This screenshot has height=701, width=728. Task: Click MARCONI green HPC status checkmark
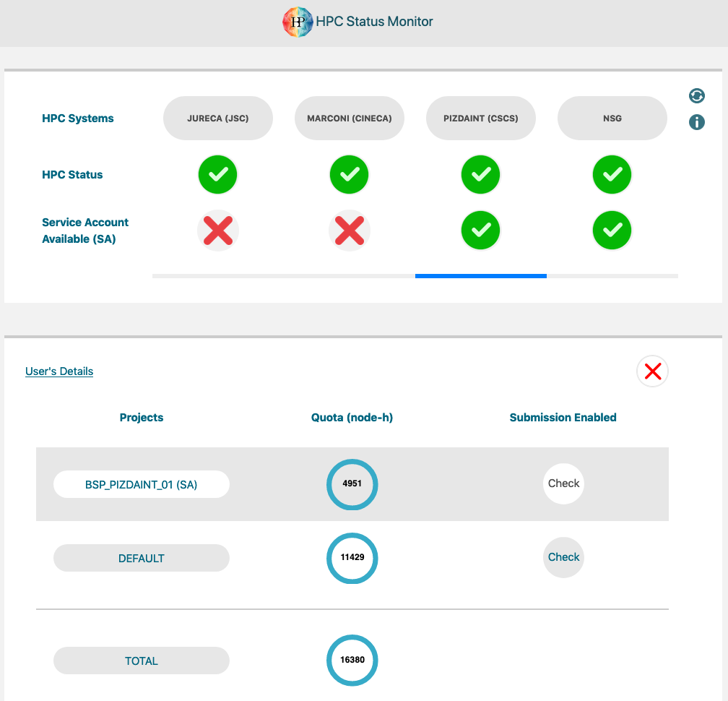(x=349, y=175)
